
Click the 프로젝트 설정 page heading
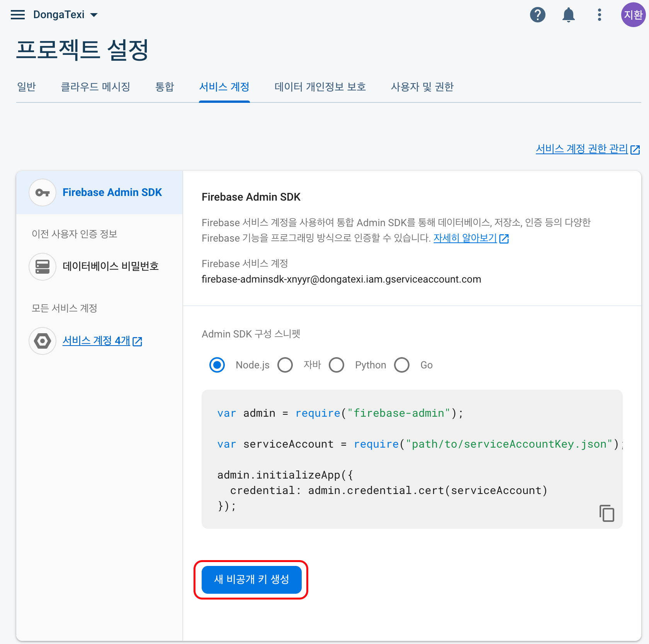click(x=82, y=50)
